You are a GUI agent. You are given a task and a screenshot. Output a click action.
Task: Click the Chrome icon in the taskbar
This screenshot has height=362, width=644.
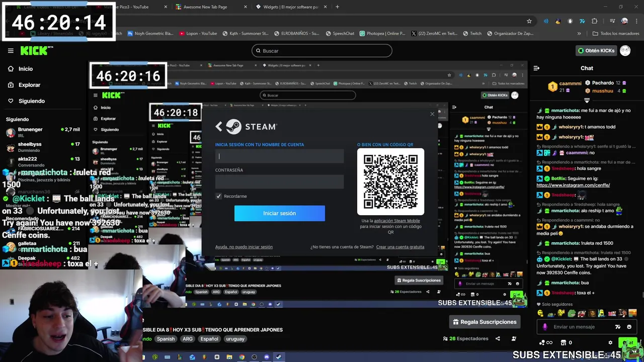coord(242,357)
